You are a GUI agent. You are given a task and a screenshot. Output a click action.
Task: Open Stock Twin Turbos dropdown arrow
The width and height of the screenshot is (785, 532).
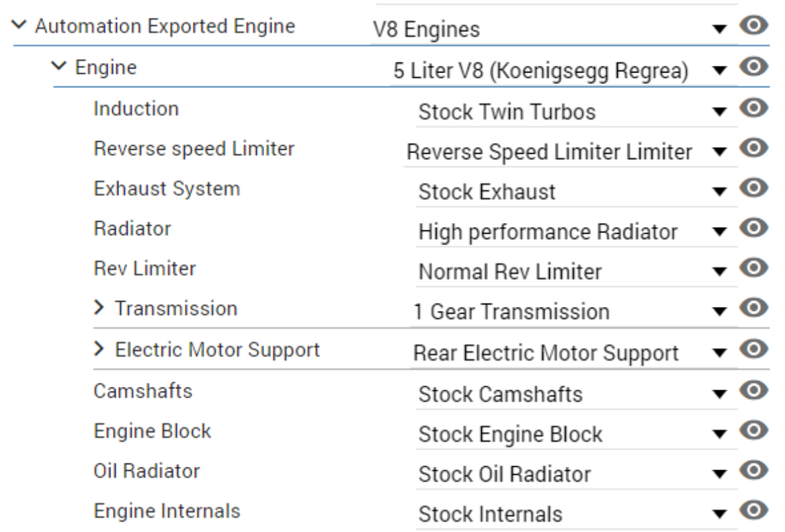pyautogui.click(x=719, y=112)
